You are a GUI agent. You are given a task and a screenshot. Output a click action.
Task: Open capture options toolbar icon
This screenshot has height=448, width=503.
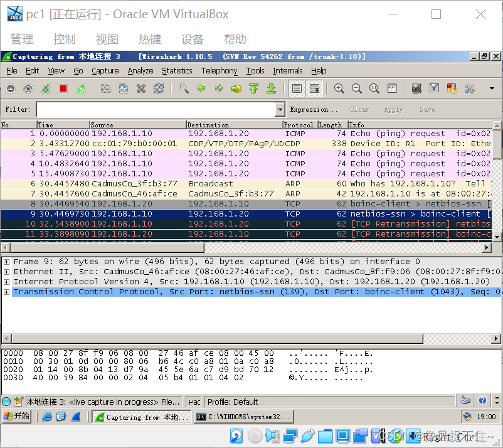28,88
